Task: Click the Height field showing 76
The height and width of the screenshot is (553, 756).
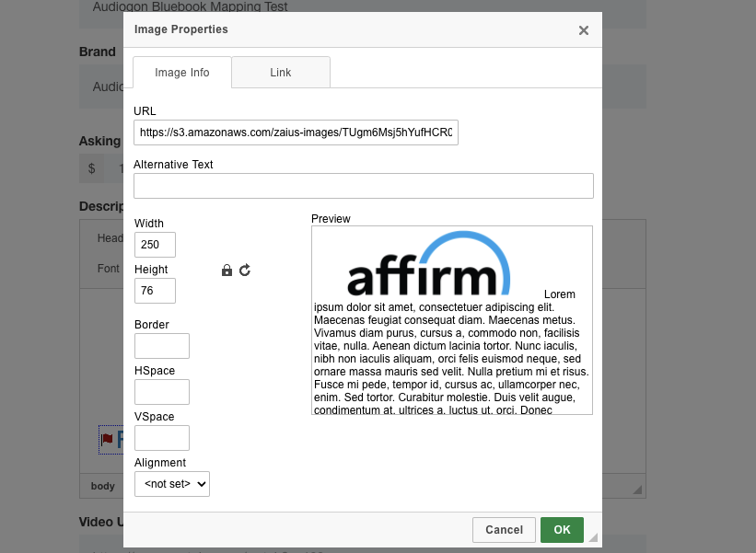Action: 155,291
